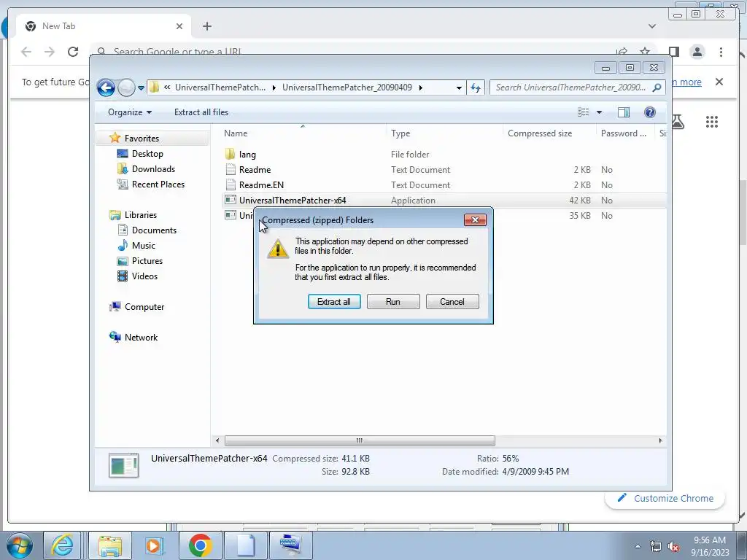This screenshot has height=560, width=747.
Task: Click the scroll right arrow of file list
Action: click(x=660, y=440)
